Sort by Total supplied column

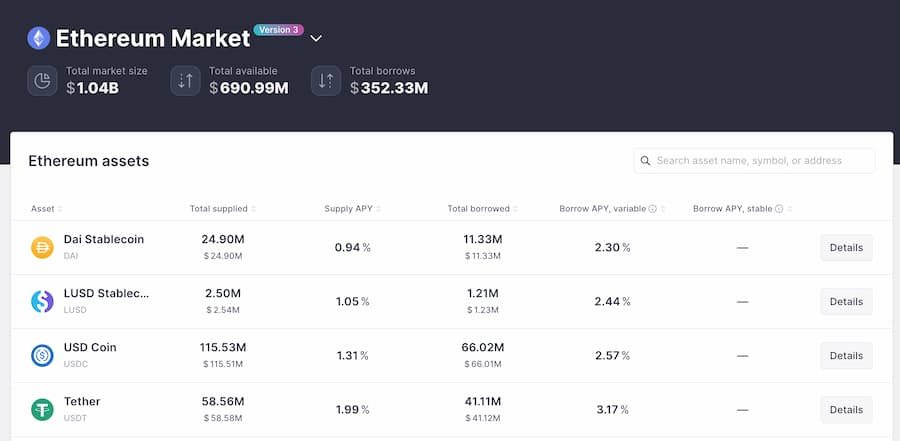point(223,209)
